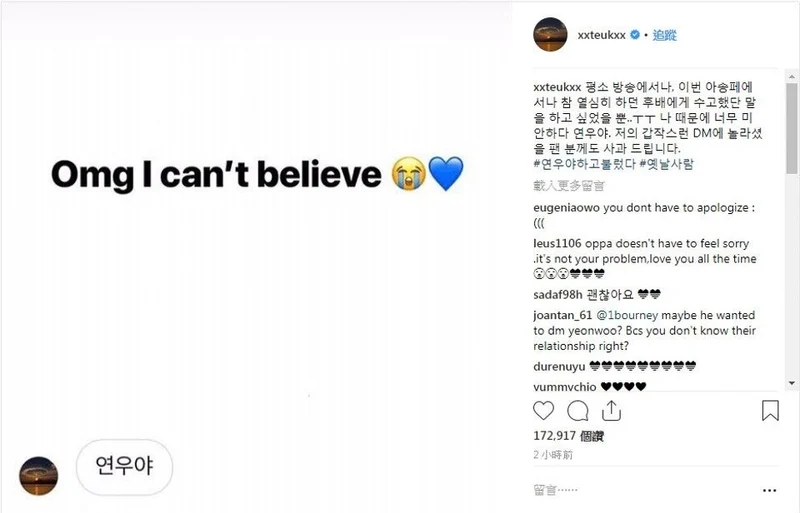
Task: Click the verified badge beside xxteukxx
Action: coord(634,36)
